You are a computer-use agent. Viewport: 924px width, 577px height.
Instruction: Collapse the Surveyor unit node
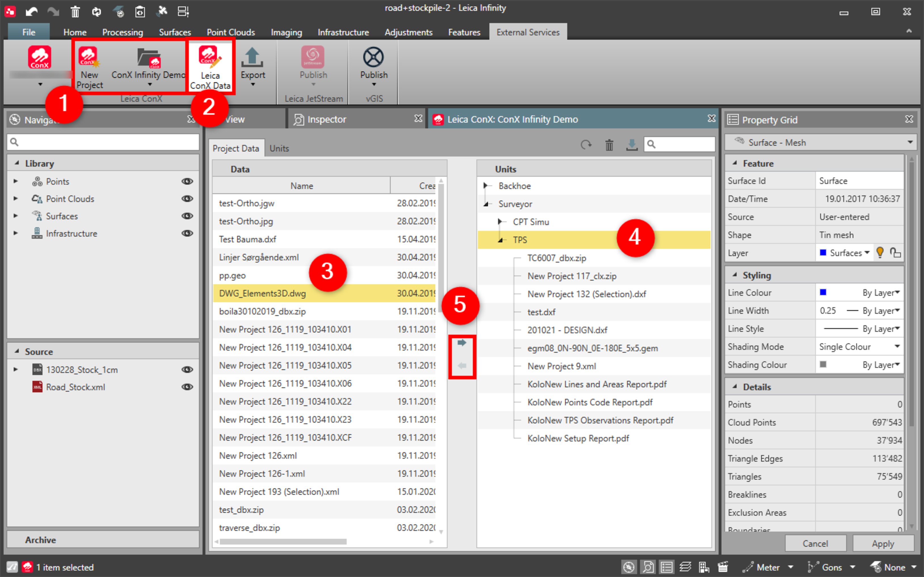[486, 204]
